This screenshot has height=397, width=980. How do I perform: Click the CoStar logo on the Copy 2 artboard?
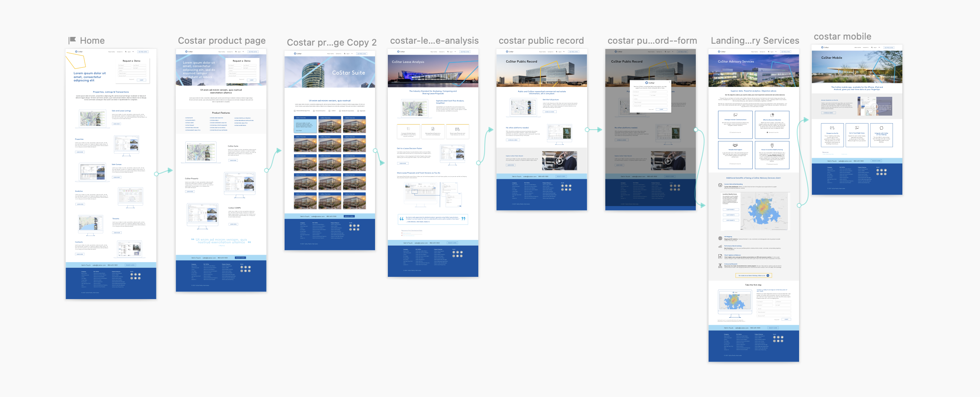pyautogui.click(x=298, y=53)
